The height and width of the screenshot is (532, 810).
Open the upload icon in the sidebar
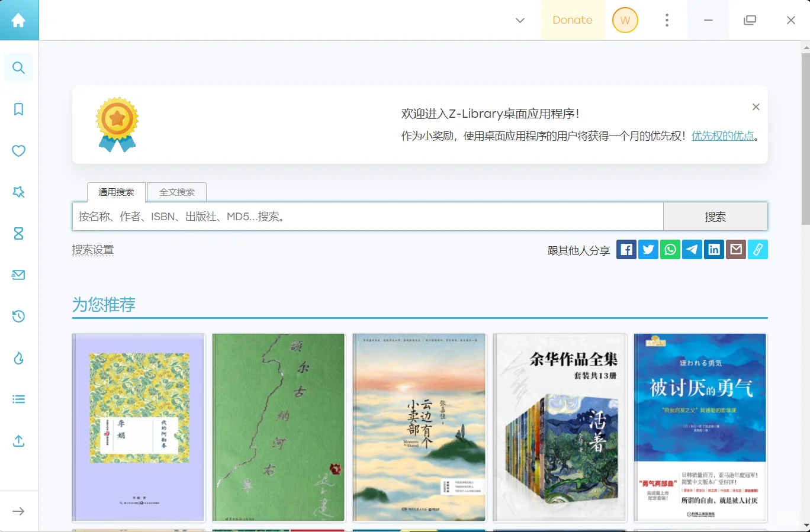pyautogui.click(x=18, y=441)
